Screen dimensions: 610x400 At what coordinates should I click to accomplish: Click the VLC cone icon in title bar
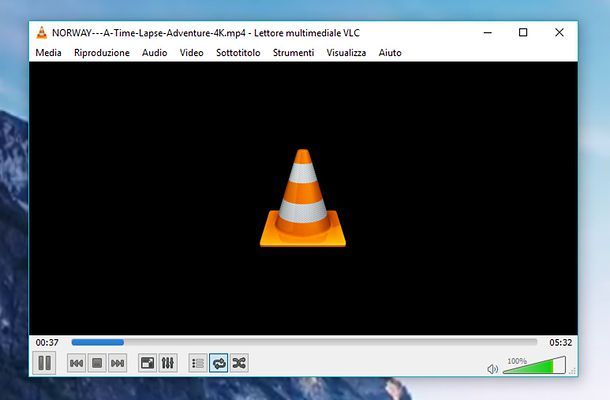[41, 32]
